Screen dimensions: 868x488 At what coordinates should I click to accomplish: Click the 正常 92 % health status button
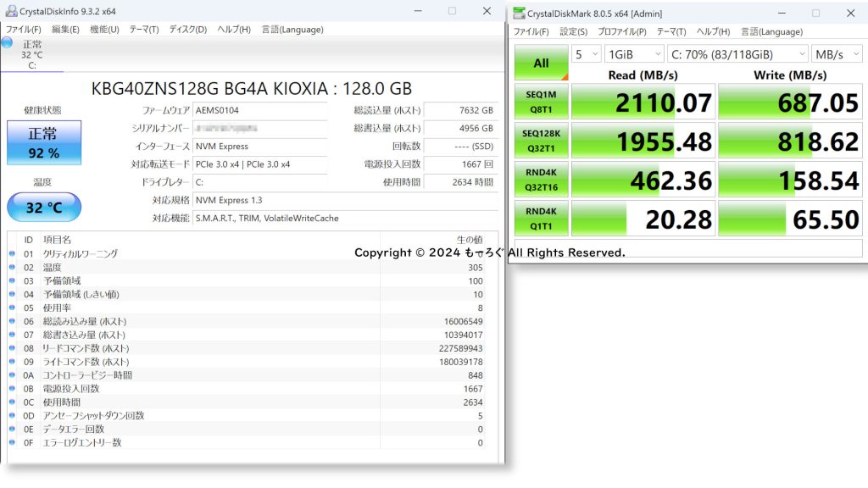coord(44,142)
